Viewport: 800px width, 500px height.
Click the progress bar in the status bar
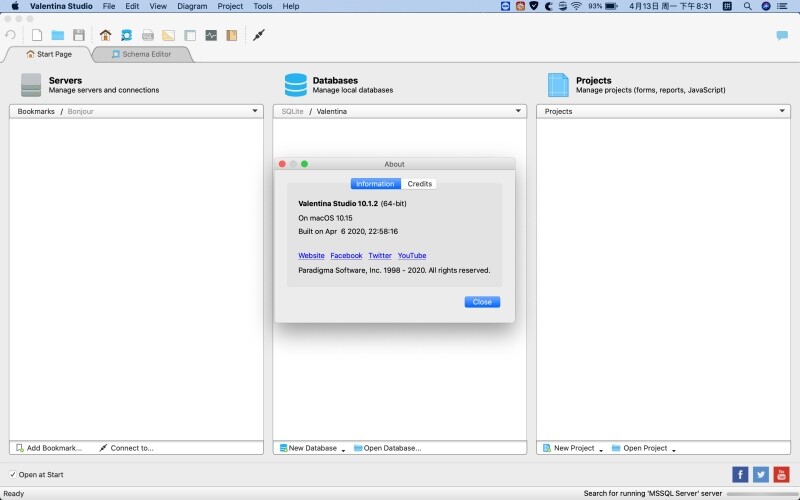point(763,494)
